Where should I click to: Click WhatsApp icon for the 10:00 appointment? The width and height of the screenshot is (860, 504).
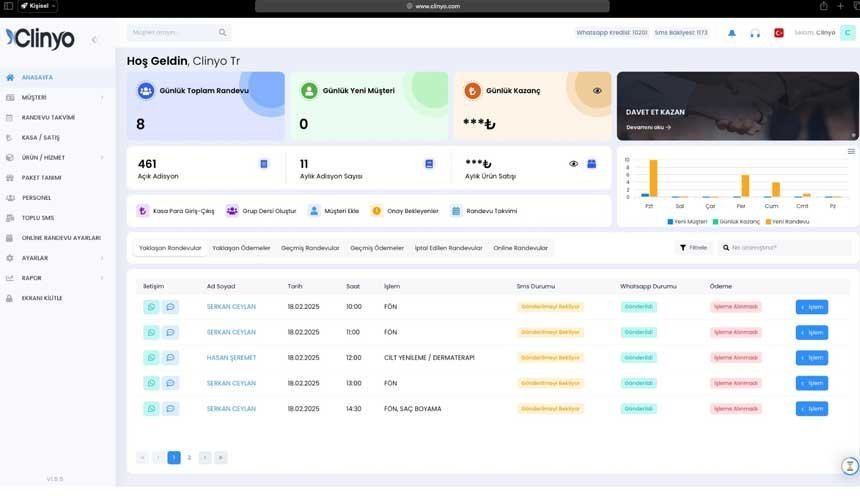(151, 307)
